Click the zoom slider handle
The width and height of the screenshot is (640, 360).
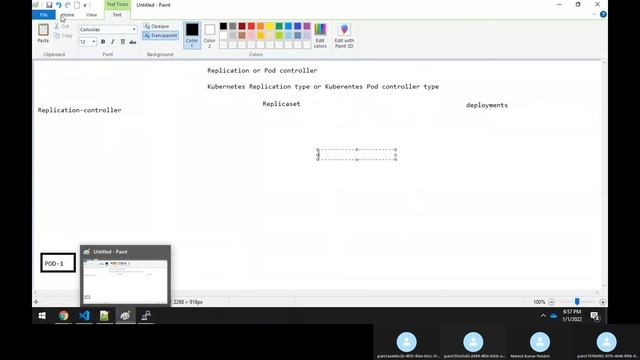577,302
